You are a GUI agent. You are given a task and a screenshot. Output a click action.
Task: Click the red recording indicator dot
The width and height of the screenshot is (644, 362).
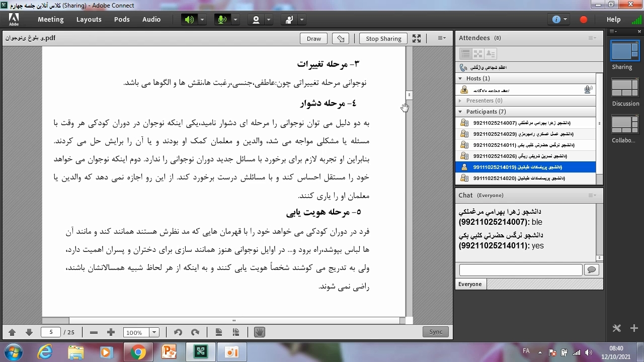(584, 20)
